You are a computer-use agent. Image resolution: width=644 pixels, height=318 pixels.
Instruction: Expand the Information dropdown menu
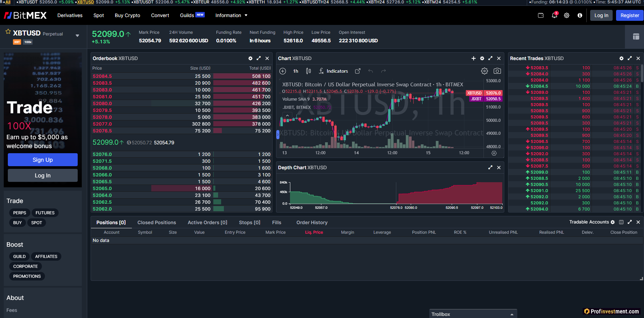pos(231,15)
